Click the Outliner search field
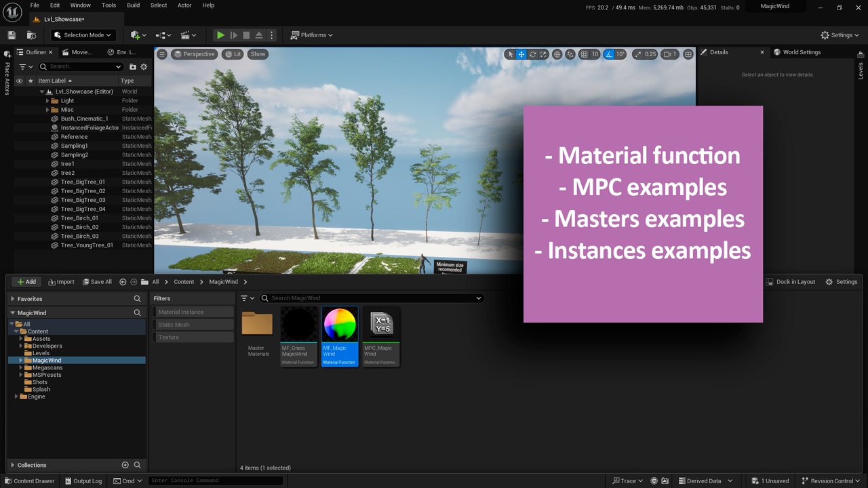 pos(81,66)
